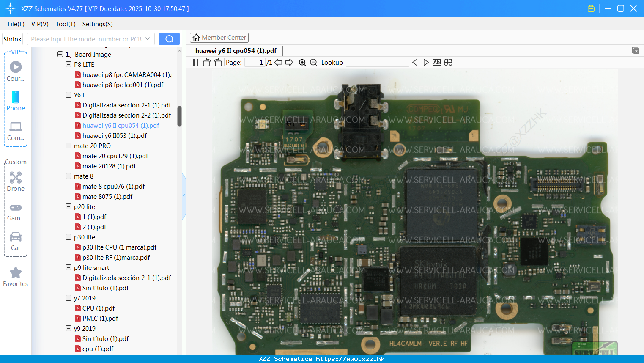
Task: Open the Course sidebar icon
Action: tap(16, 71)
